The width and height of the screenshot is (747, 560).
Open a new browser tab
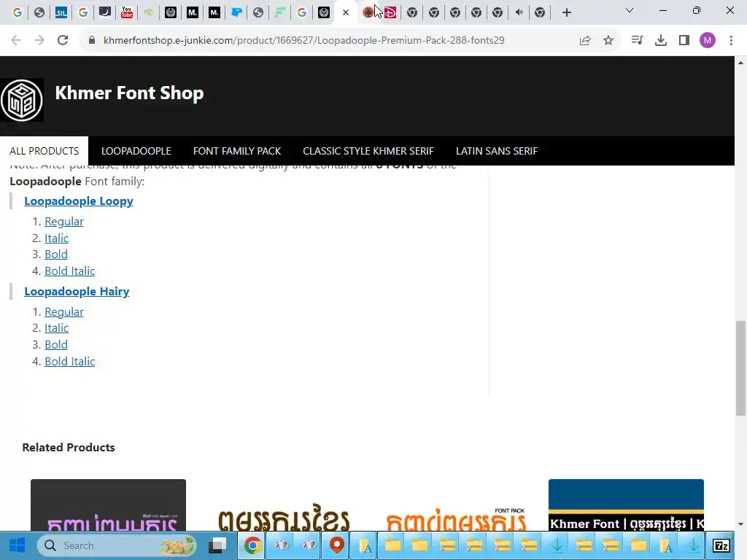point(566,12)
